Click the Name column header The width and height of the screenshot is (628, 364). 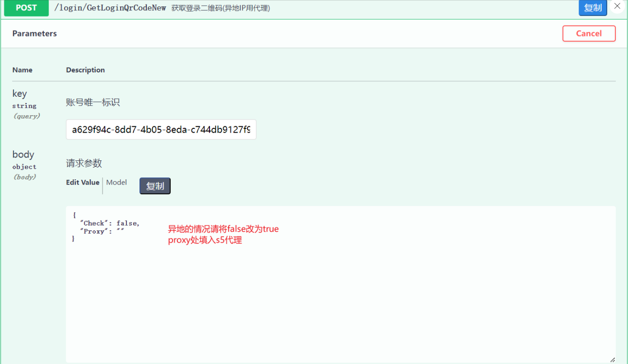point(22,70)
